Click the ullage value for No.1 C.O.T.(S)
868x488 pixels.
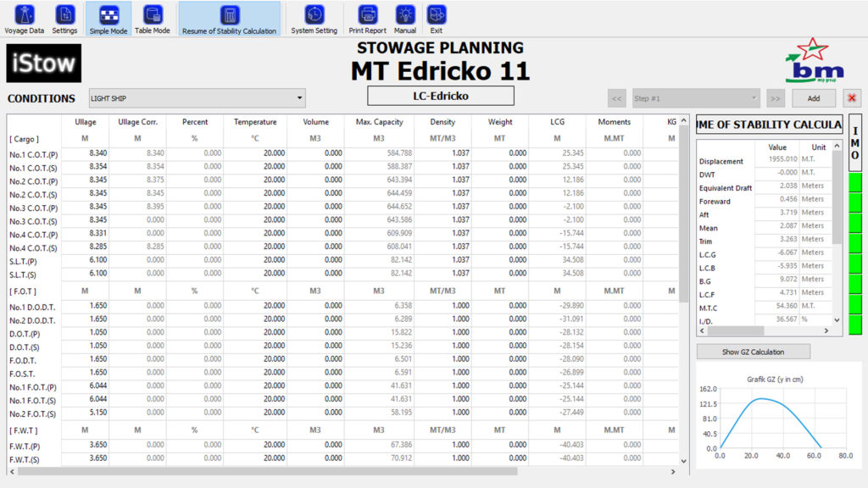[x=86, y=167]
